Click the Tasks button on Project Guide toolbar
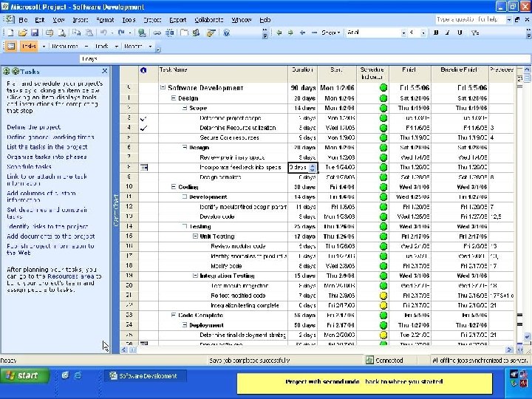532x399 pixels. click(29, 46)
